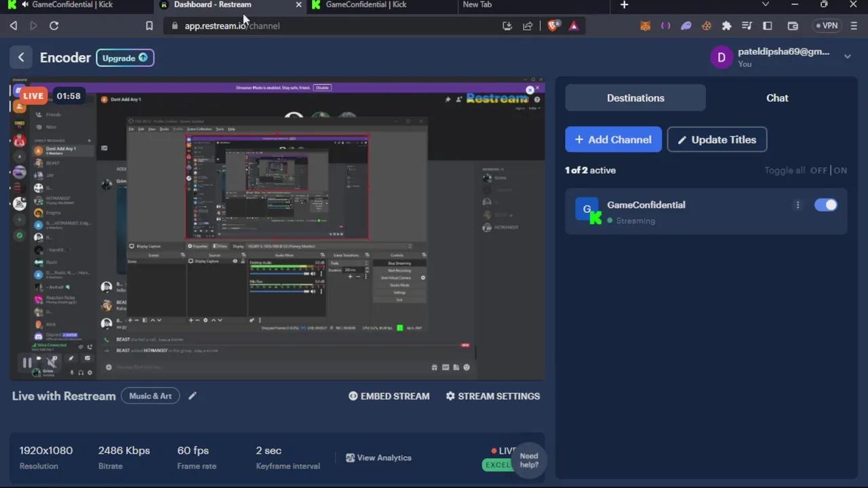
Task: Switch to the Destinations tab
Action: point(635,98)
